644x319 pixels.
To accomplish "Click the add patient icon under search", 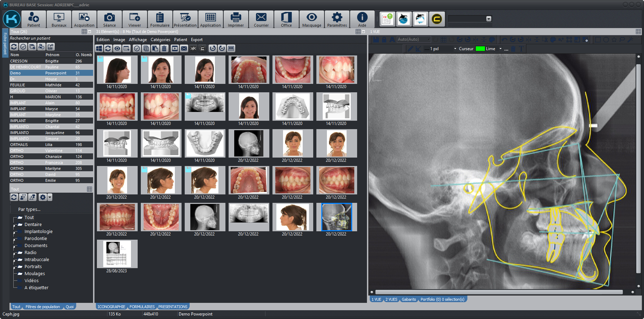I will [x=41, y=47].
